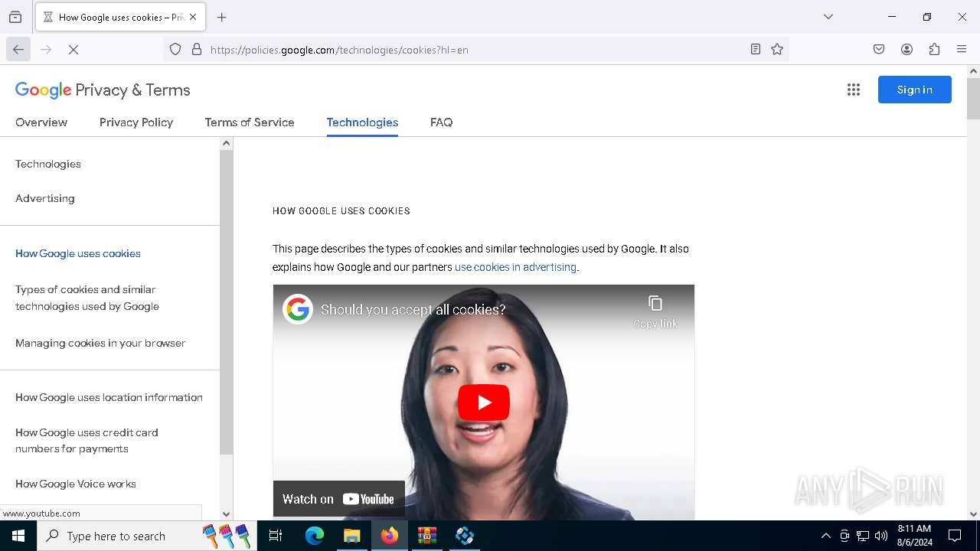
Task: Open Windows Start menu
Action: [18, 536]
